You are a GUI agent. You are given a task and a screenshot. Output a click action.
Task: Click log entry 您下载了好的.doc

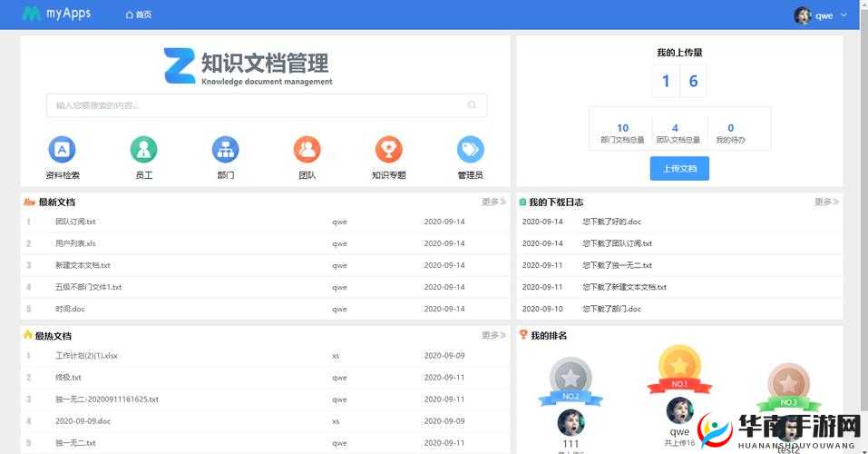[611, 222]
